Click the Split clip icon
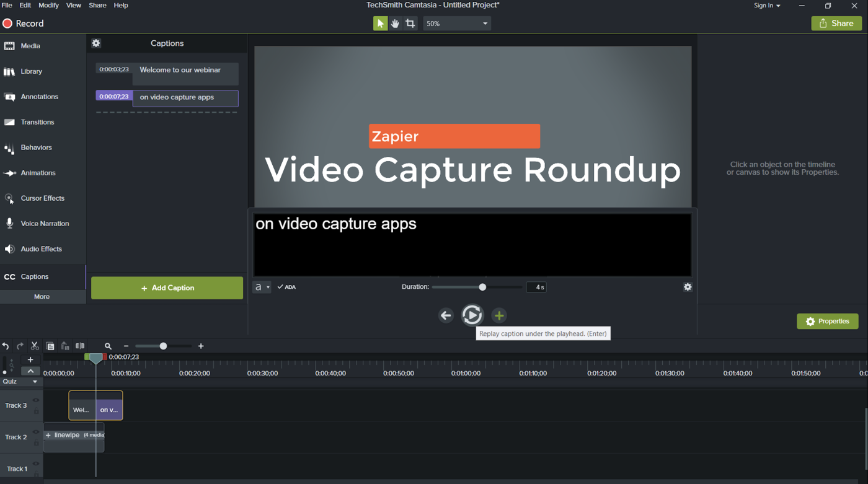 pyautogui.click(x=80, y=346)
